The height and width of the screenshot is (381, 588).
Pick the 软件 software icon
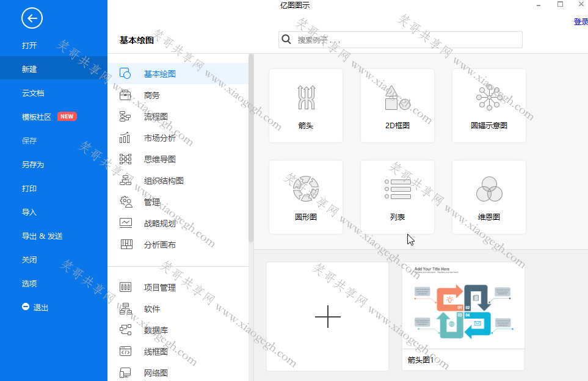pyautogui.click(x=126, y=308)
